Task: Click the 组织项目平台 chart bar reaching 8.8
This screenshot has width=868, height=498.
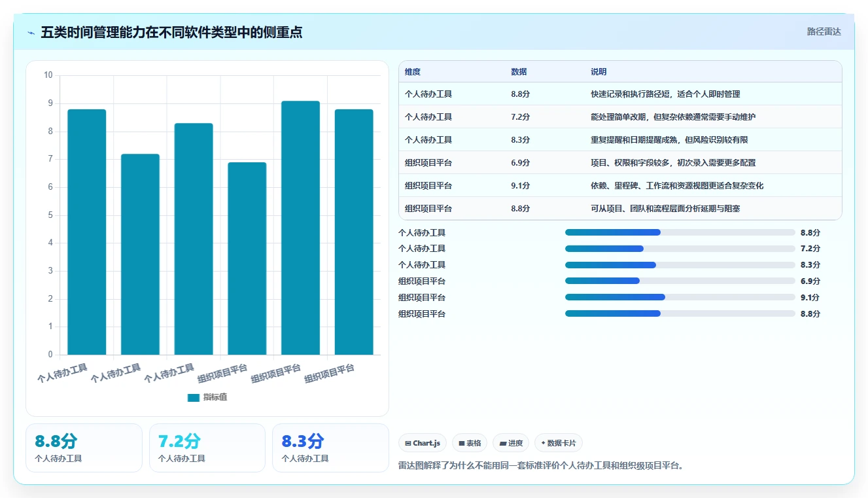Action: (354, 232)
